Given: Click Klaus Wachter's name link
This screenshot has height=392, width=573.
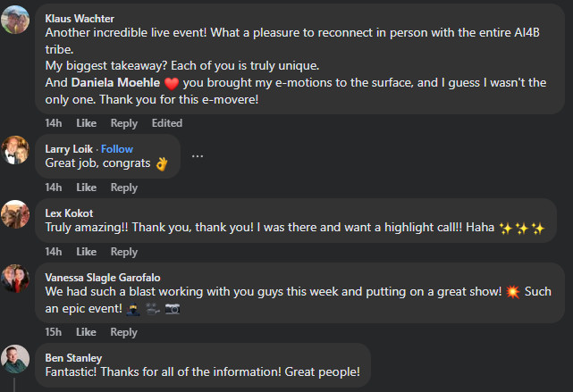Looking at the screenshot, I should 80,18.
